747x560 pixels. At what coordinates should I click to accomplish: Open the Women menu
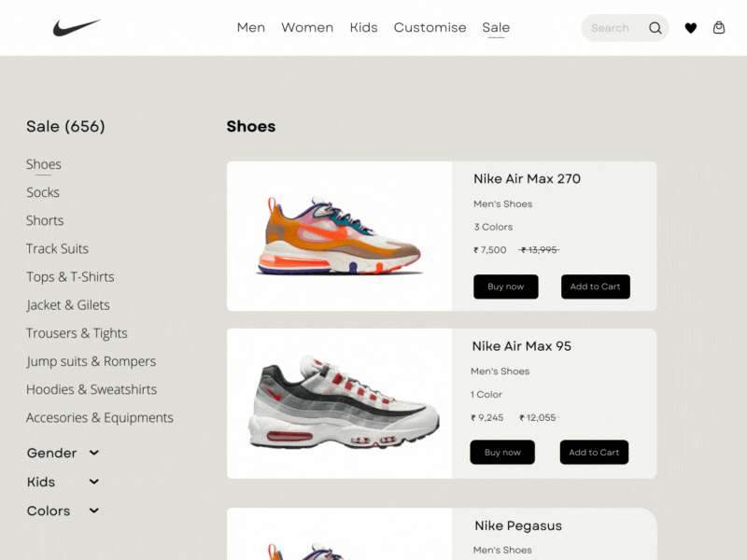[x=307, y=28]
